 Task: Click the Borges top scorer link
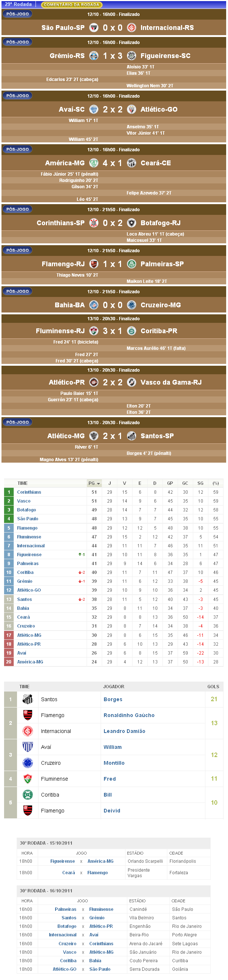(x=113, y=699)
